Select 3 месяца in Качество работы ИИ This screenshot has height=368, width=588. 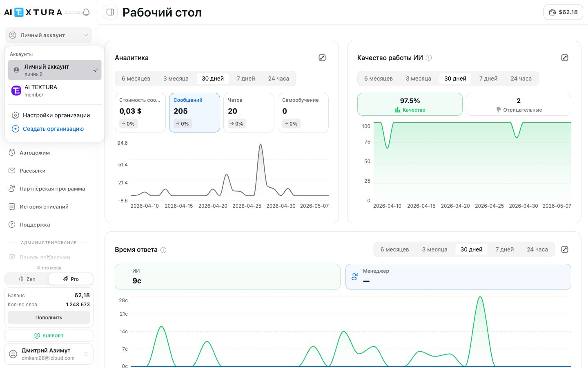419,79
